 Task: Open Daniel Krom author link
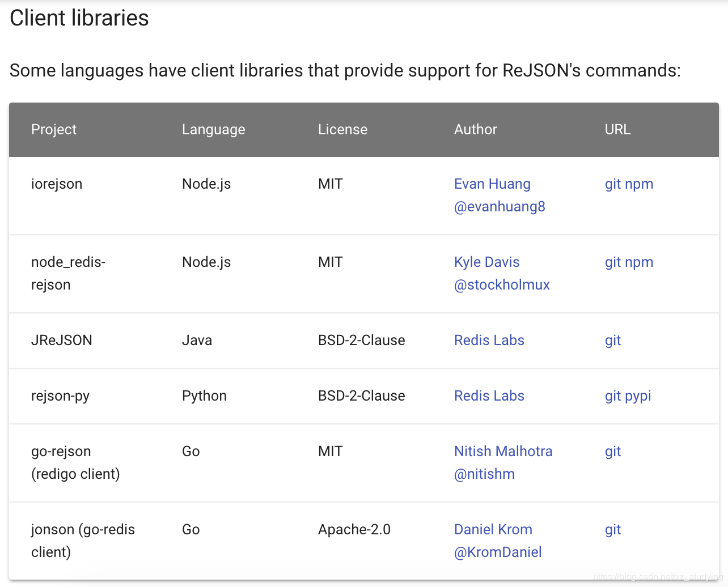click(x=493, y=530)
